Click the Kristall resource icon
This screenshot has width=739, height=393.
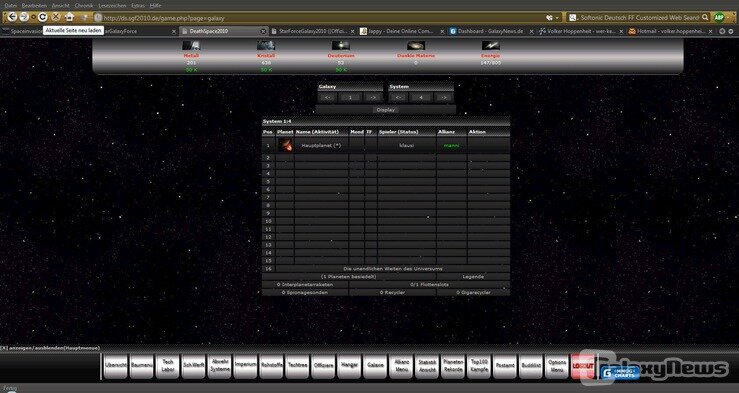point(266,46)
